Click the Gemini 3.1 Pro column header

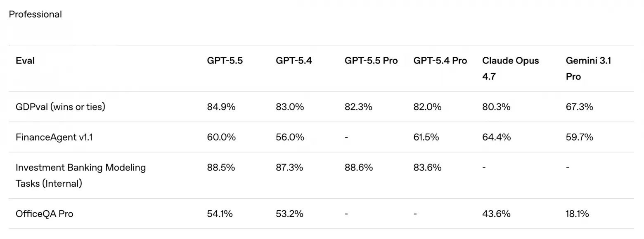[589, 68]
